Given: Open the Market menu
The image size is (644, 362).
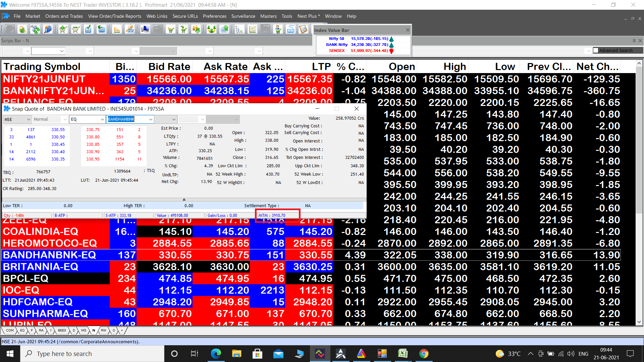Looking at the screenshot, I should click(33, 16).
